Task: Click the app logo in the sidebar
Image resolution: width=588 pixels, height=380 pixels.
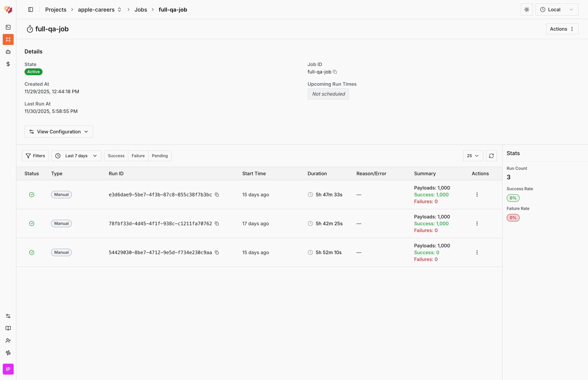Action: click(8, 9)
